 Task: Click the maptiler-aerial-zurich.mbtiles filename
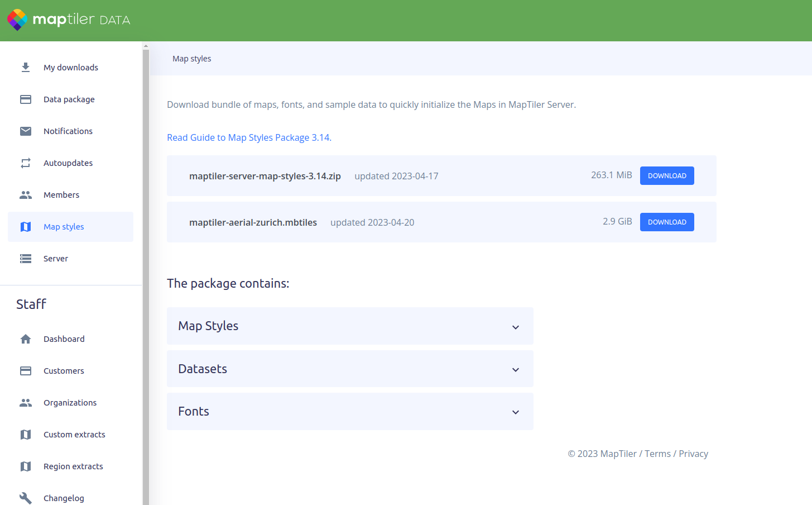253,222
